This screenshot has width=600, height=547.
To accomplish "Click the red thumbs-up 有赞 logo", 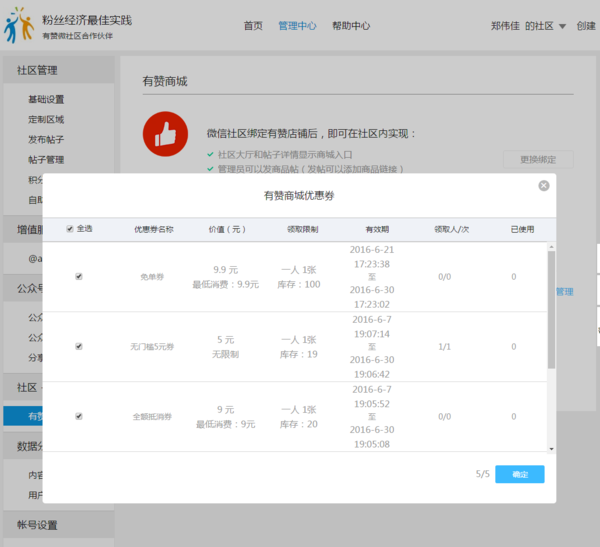I will pos(165,134).
